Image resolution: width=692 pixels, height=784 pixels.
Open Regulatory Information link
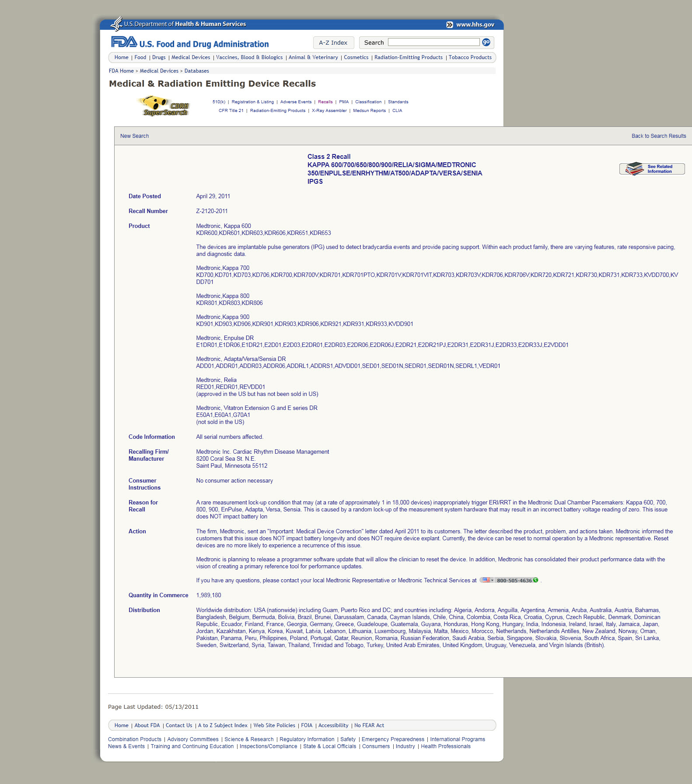307,739
